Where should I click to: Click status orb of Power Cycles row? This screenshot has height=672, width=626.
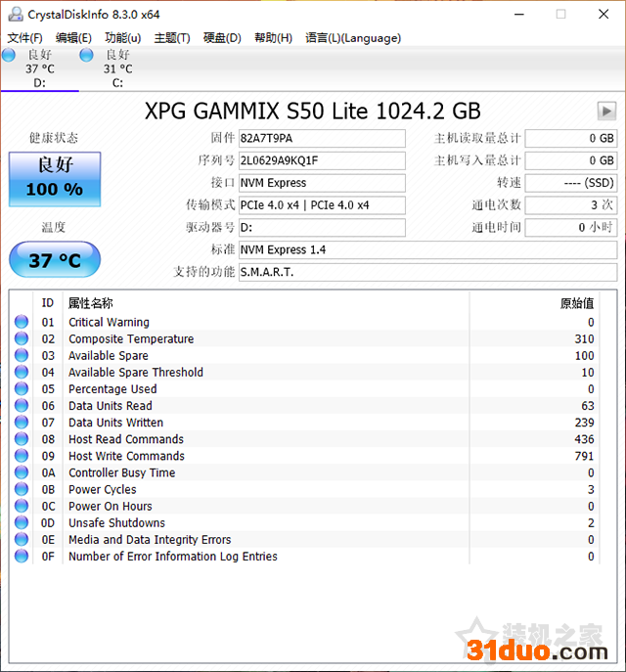point(22,488)
